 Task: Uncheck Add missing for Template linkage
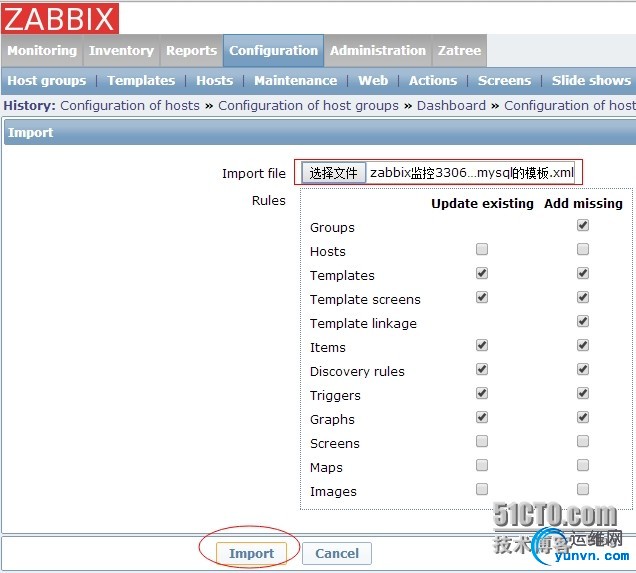point(583,322)
